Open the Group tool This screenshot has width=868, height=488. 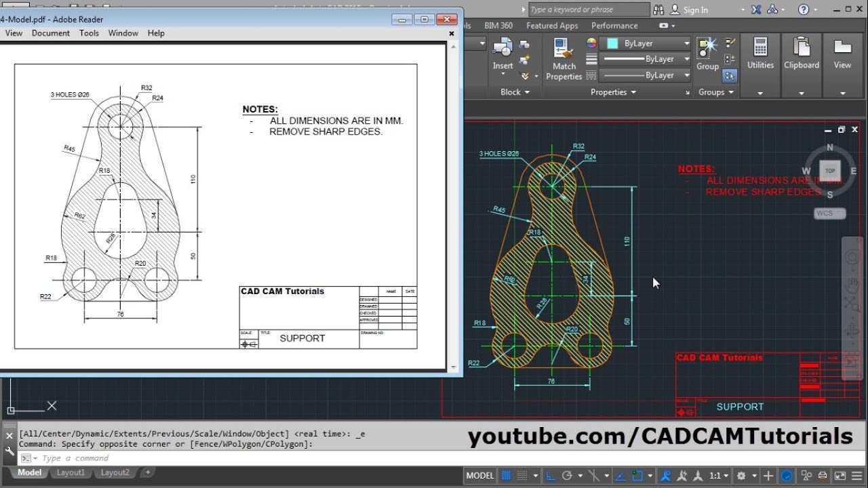coord(707,56)
